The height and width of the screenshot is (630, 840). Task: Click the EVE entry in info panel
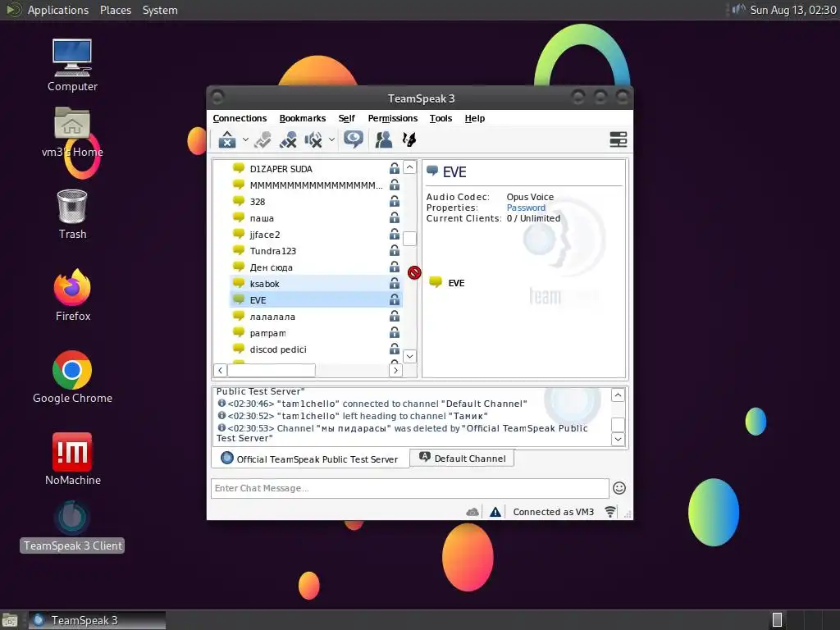(447, 283)
